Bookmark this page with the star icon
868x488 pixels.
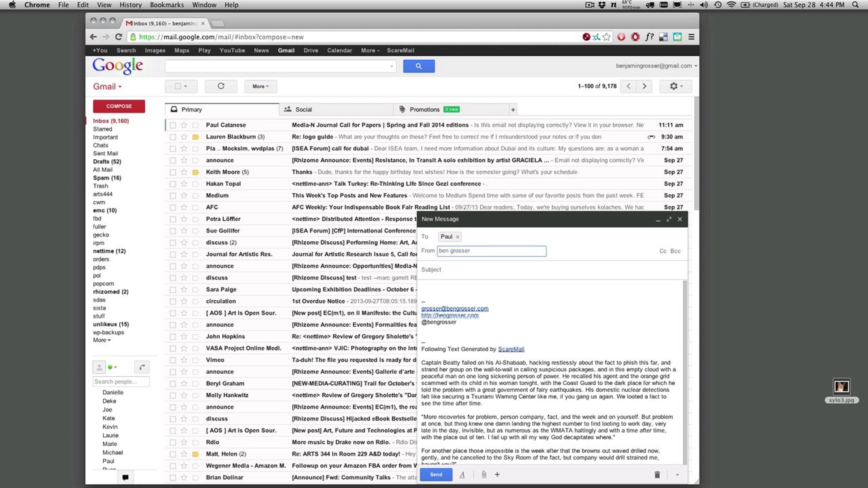click(x=607, y=37)
